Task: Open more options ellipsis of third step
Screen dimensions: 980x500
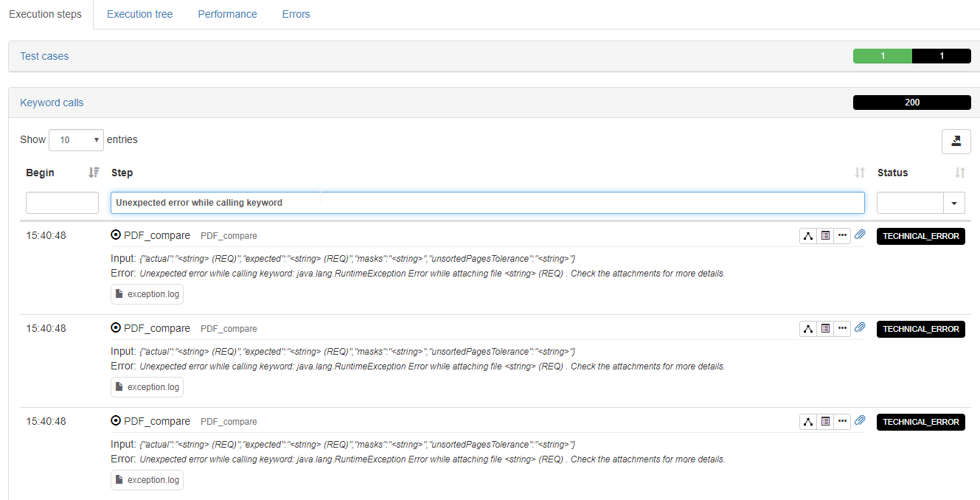Action: click(x=842, y=422)
